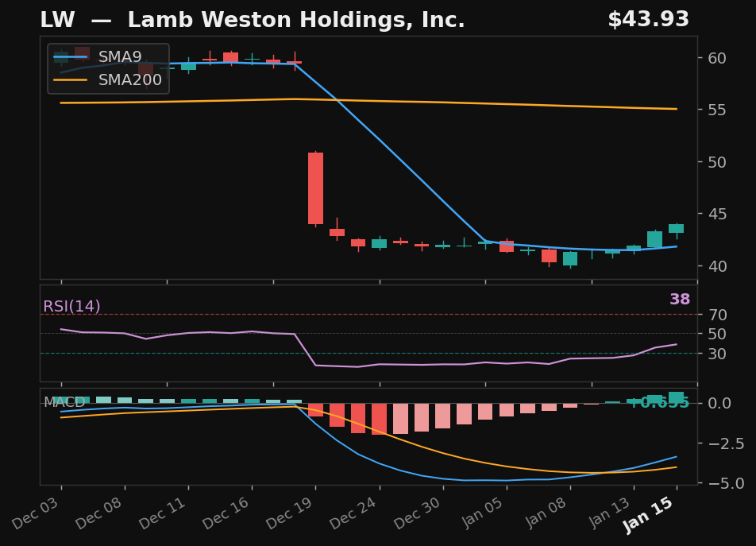Click the Dec 11 date label
Viewport: 756px width, 546px height.
[x=163, y=513]
